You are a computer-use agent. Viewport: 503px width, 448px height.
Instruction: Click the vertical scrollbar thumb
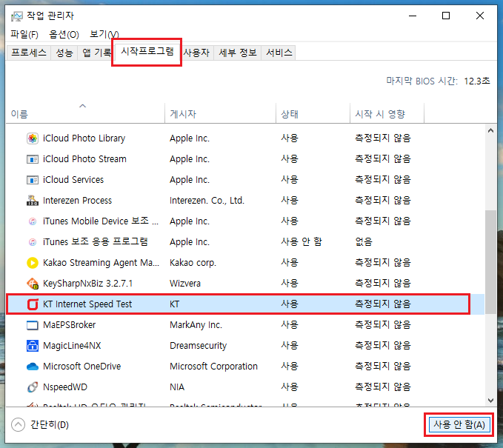coord(490,262)
